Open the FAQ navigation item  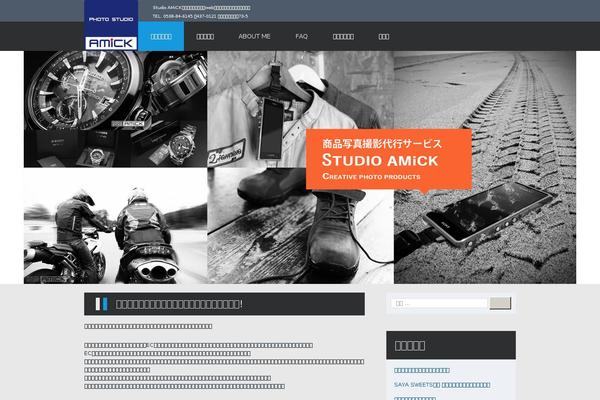[x=301, y=36]
